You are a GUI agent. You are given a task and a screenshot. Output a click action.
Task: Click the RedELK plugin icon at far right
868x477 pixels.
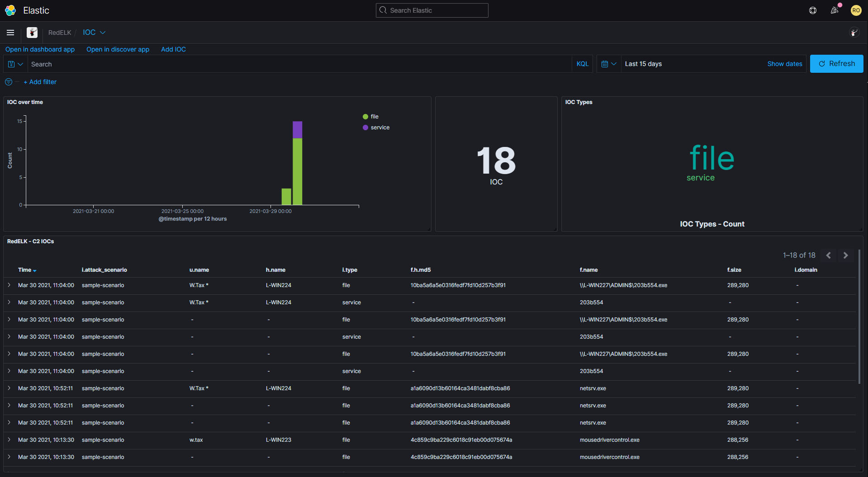pos(854,33)
